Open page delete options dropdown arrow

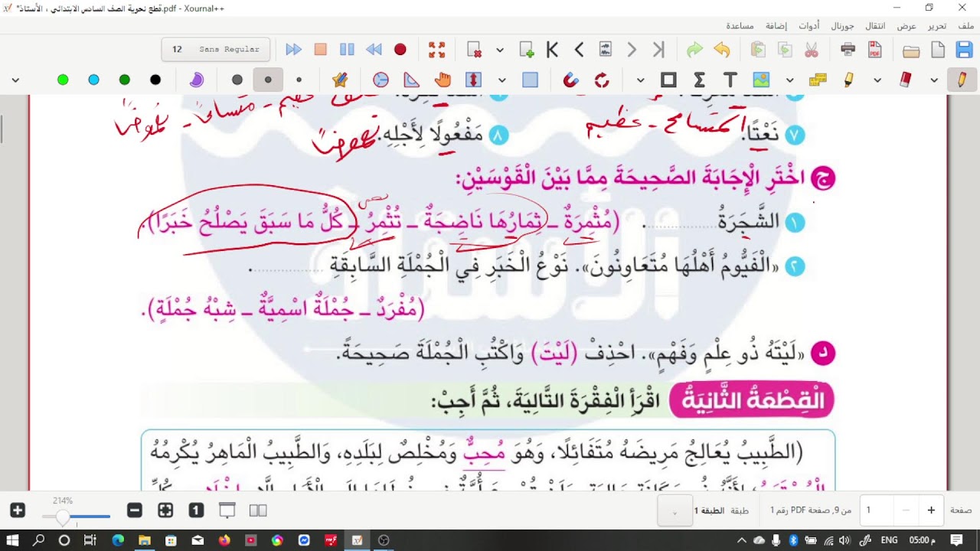(x=500, y=51)
